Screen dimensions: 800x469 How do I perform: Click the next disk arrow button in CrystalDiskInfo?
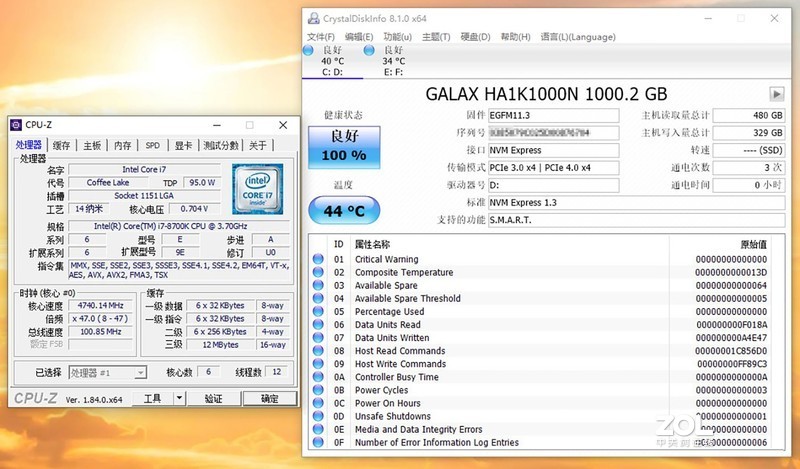[x=777, y=94]
